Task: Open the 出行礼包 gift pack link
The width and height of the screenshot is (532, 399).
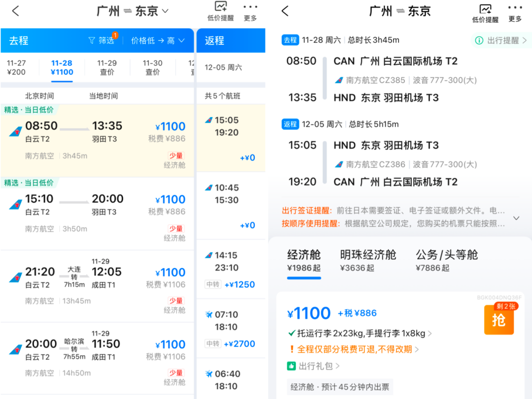Action: tap(313, 366)
